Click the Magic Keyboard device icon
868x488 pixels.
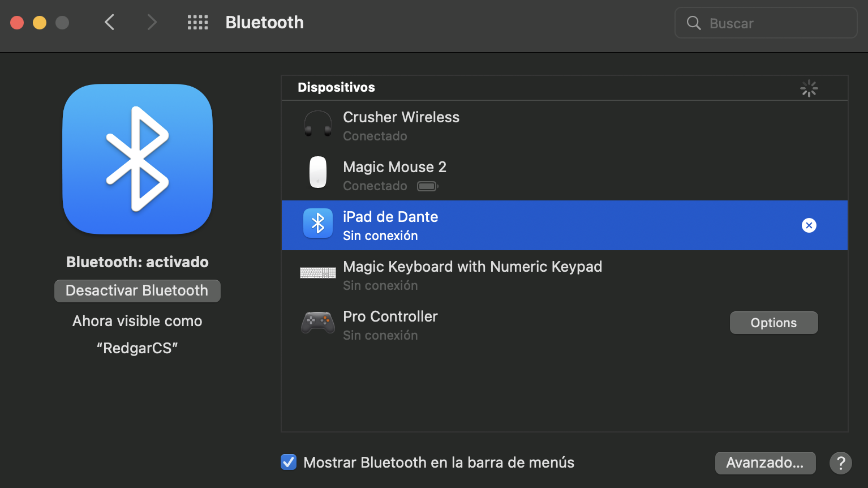click(317, 273)
